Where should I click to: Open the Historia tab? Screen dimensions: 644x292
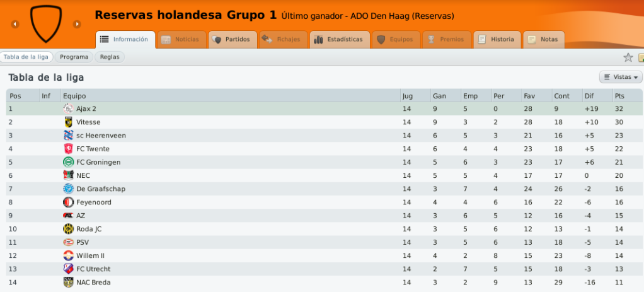[x=497, y=40]
